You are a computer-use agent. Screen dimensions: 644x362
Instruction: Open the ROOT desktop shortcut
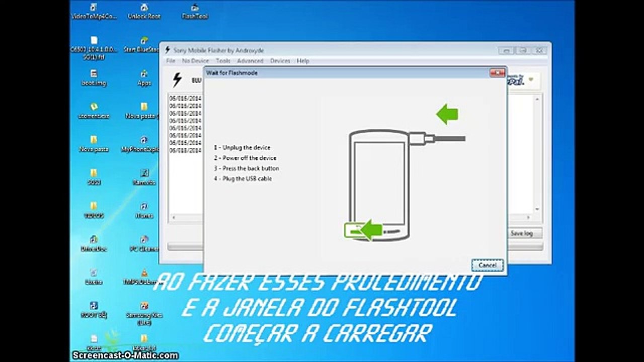coord(94,310)
